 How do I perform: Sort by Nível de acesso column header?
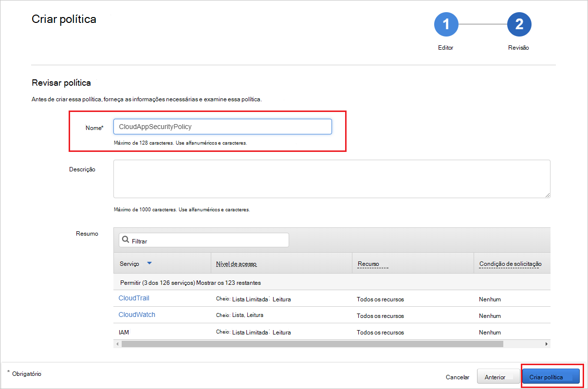click(236, 264)
